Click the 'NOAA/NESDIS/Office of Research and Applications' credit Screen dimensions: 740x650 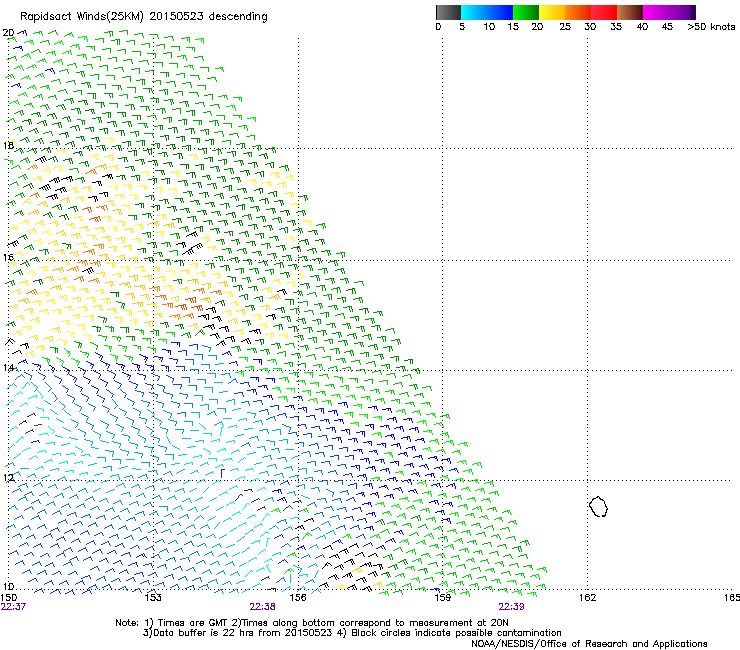coord(589,644)
